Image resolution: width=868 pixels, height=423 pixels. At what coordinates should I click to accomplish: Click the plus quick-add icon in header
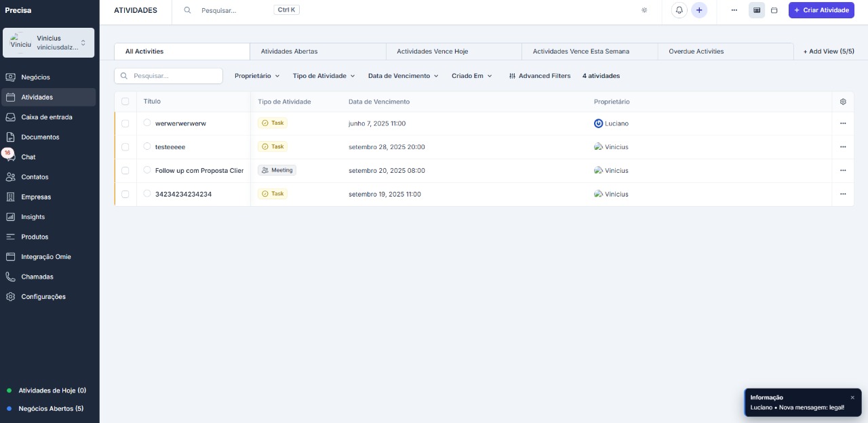coord(699,10)
